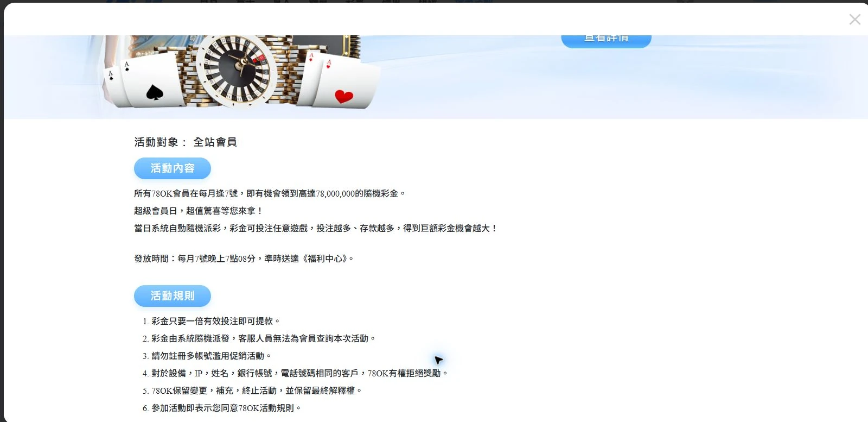Click the line mentioning 78,000,000 隨機彩金
The height and width of the screenshot is (422, 868).
[270, 193]
